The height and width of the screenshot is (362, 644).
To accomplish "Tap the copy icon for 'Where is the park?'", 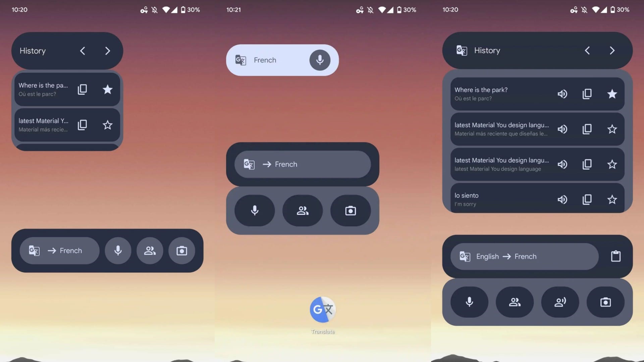I will (587, 94).
